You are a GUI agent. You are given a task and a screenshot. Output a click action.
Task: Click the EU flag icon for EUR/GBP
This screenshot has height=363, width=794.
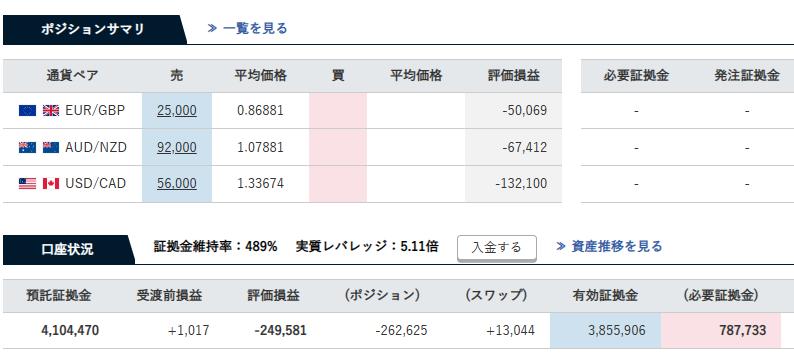pos(27,110)
